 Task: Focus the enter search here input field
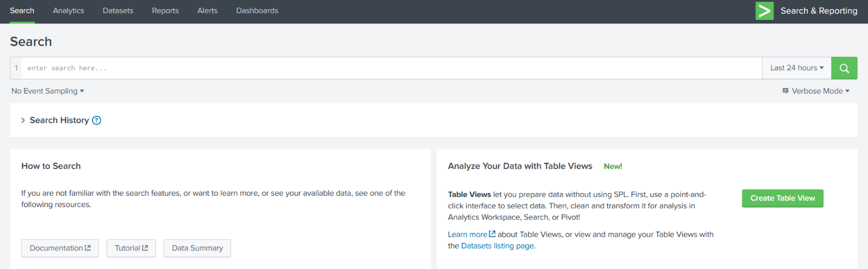coord(392,68)
